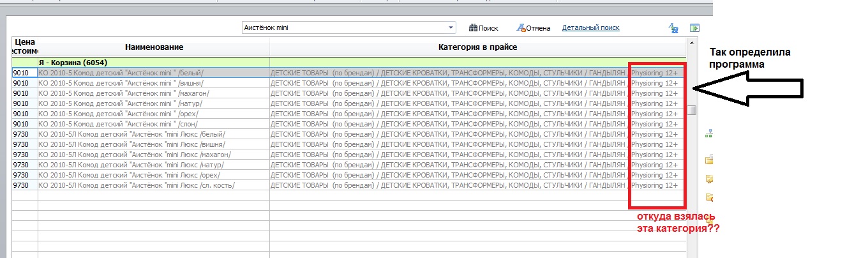868x258 pixels.
Task: Click category cell ДЕТСКИЕ ТОВАРЫ in the mini /вишня/ row
Action: tap(477, 83)
